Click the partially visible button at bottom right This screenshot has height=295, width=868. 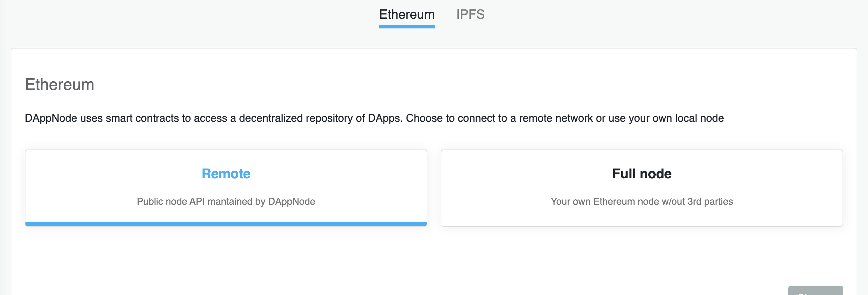tap(815, 291)
